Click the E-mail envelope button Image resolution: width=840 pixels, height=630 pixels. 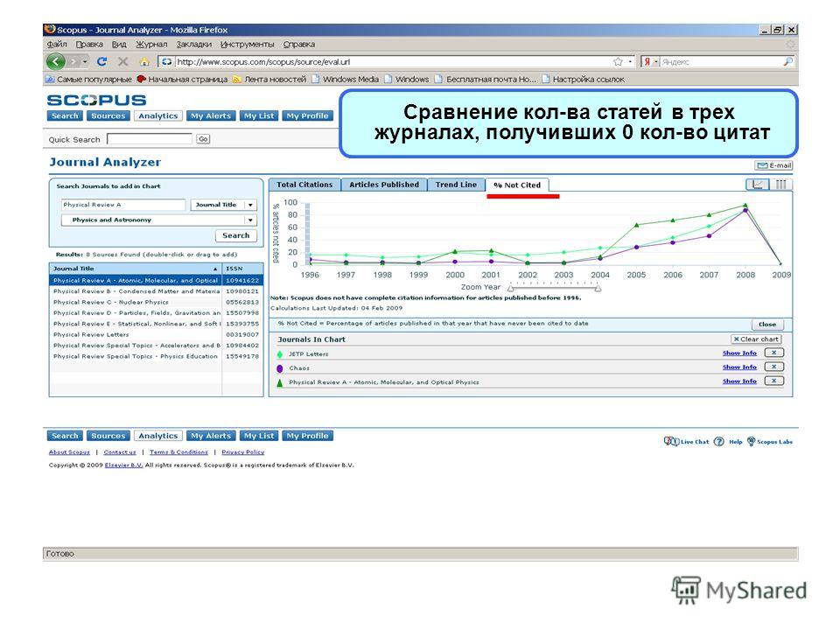click(773, 165)
